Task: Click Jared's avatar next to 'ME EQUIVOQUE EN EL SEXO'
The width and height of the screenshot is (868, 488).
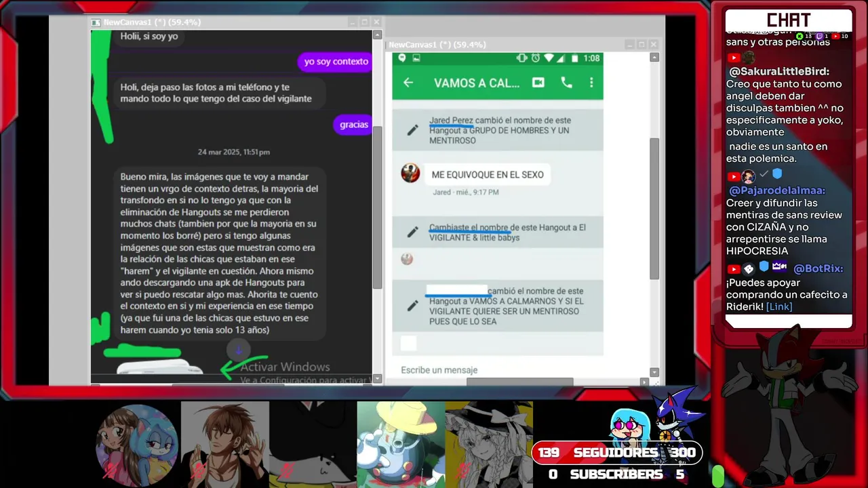Action: [x=410, y=173]
